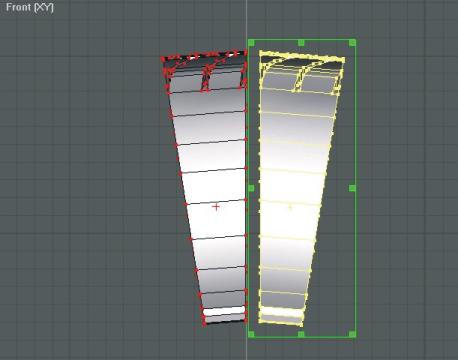Image resolution: width=458 pixels, height=360 pixels.
Task: Select the top-middle green bounding box handle
Action: (301, 43)
